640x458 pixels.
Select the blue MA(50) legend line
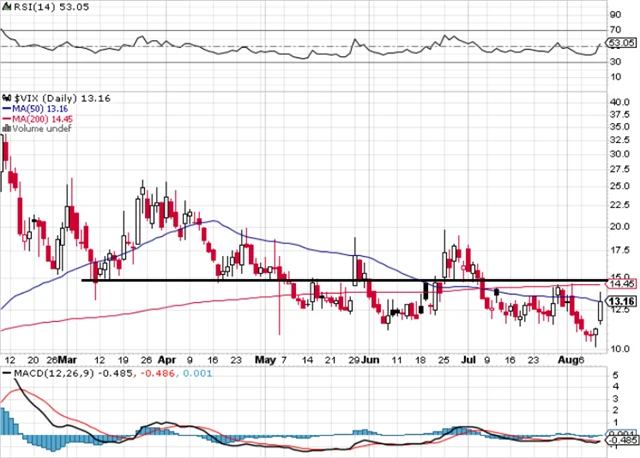pyautogui.click(x=6, y=107)
